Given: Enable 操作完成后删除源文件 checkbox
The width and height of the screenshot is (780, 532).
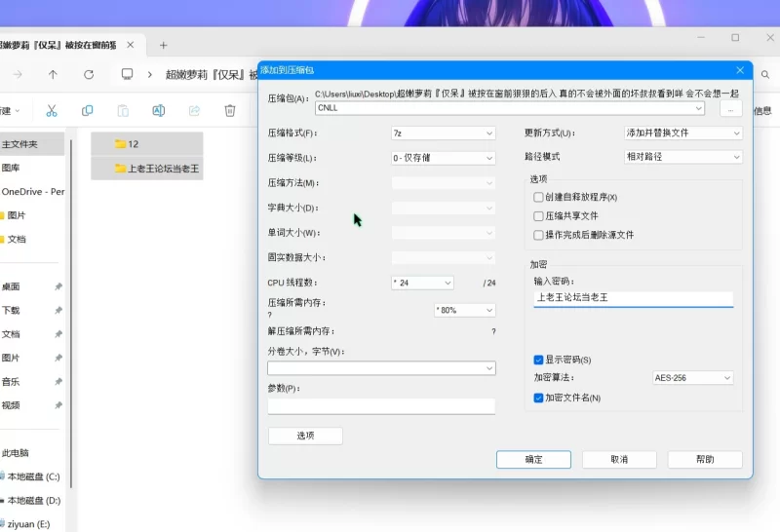Looking at the screenshot, I should point(538,235).
